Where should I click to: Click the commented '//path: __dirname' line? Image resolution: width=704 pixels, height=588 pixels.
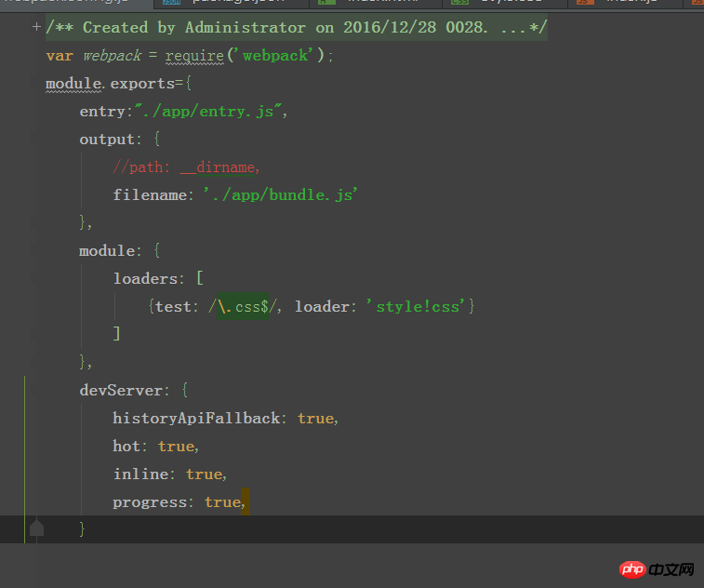(x=186, y=167)
